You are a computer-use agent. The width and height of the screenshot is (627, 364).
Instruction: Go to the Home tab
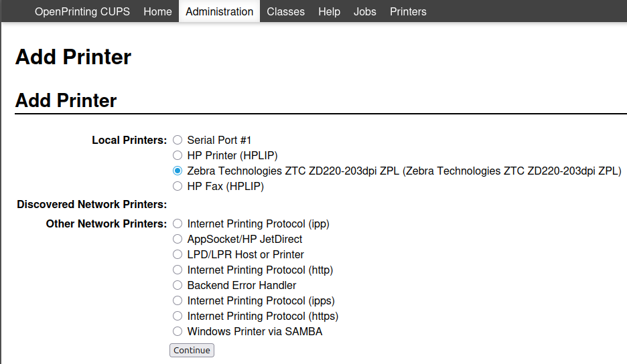tap(157, 11)
